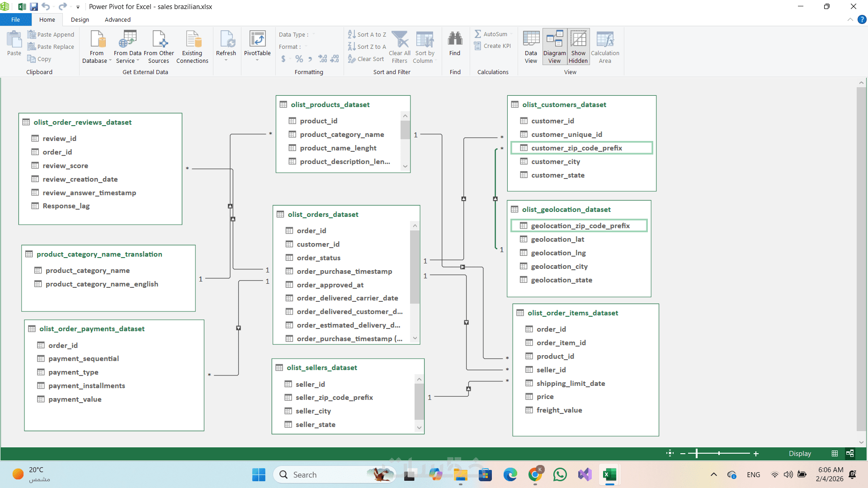Open WhatsApp from the taskbar
Viewport: 868px width, 488px height.
pos(560,474)
